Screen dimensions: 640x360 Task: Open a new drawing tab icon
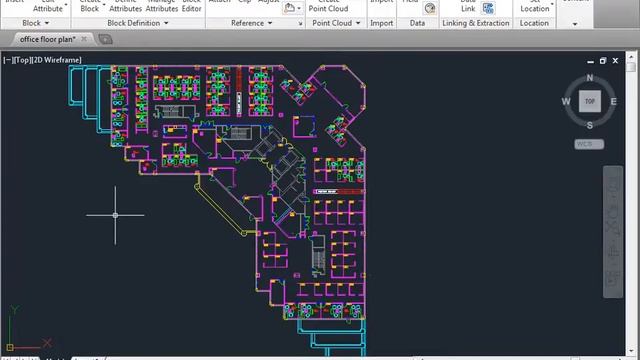(105, 39)
